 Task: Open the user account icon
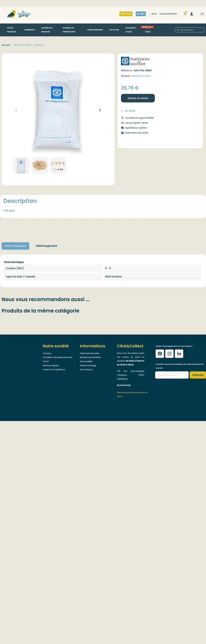192,14
